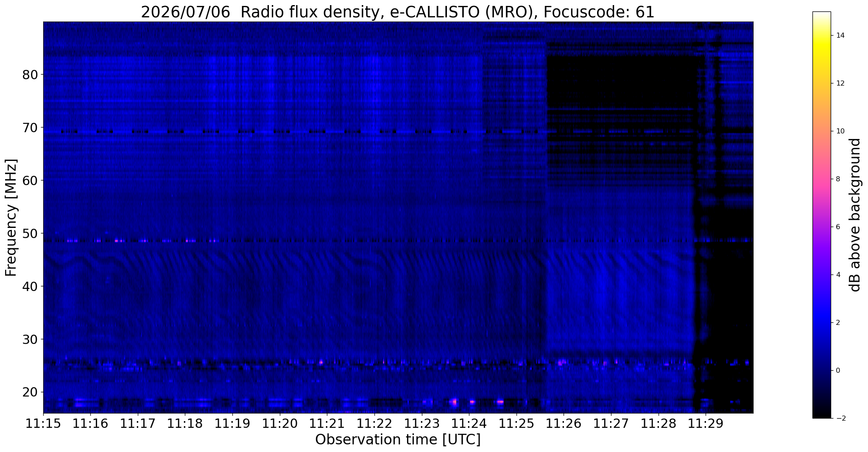Viewport: 868px width, 452px height.
Task: Select the 11:20 time axis tick label
Action: pos(280,424)
